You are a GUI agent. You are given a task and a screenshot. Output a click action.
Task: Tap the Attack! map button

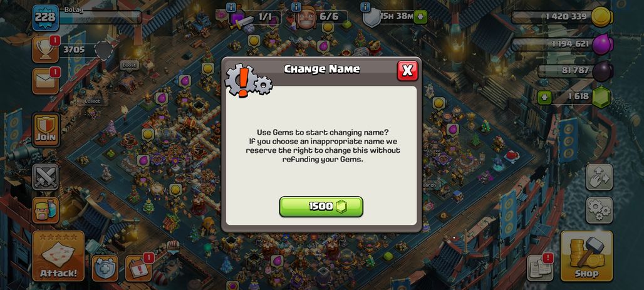[58, 256]
